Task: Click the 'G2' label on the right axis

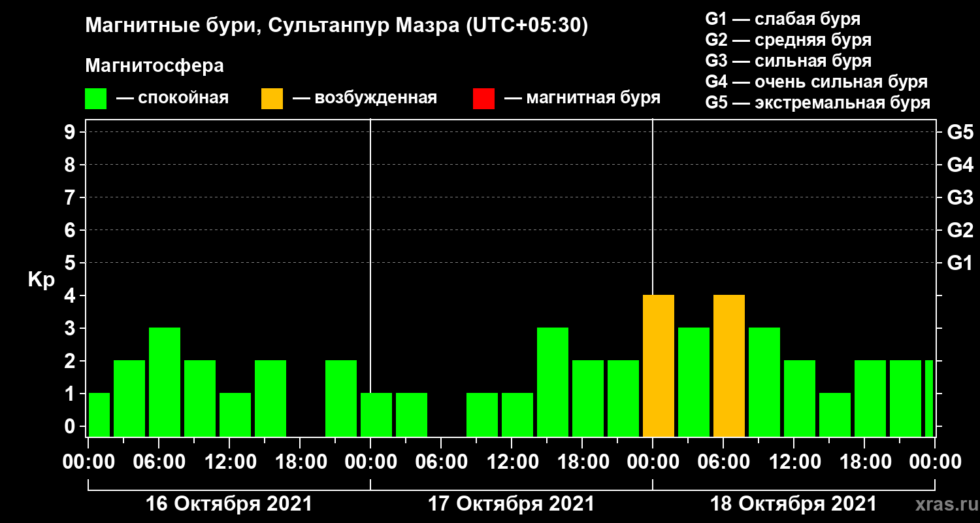Action: [x=960, y=230]
